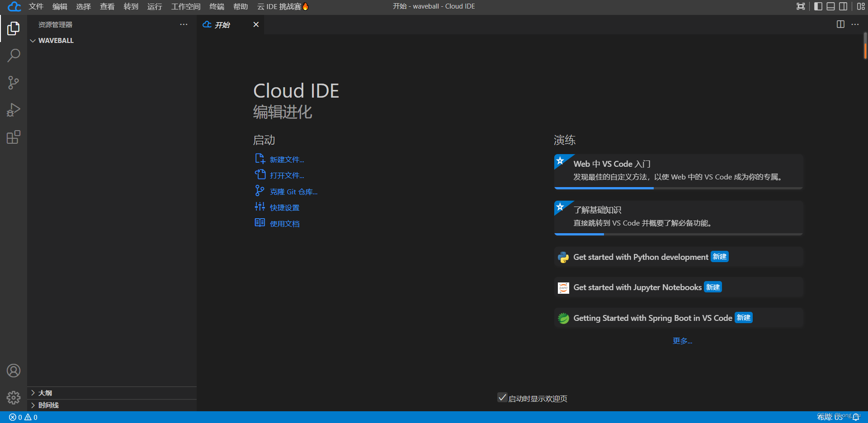Open the 终端 menu
Viewport: 868px width, 423px height.
click(217, 6)
